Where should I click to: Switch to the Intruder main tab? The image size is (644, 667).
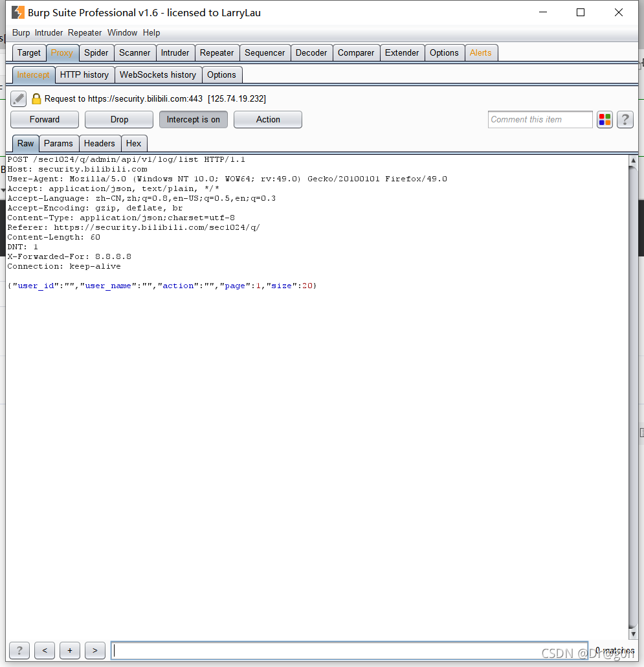click(x=175, y=52)
